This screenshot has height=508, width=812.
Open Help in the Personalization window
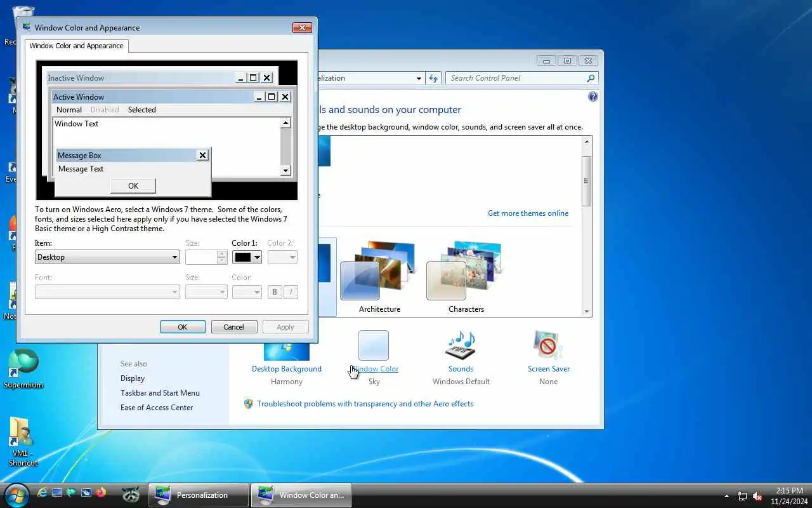point(593,97)
